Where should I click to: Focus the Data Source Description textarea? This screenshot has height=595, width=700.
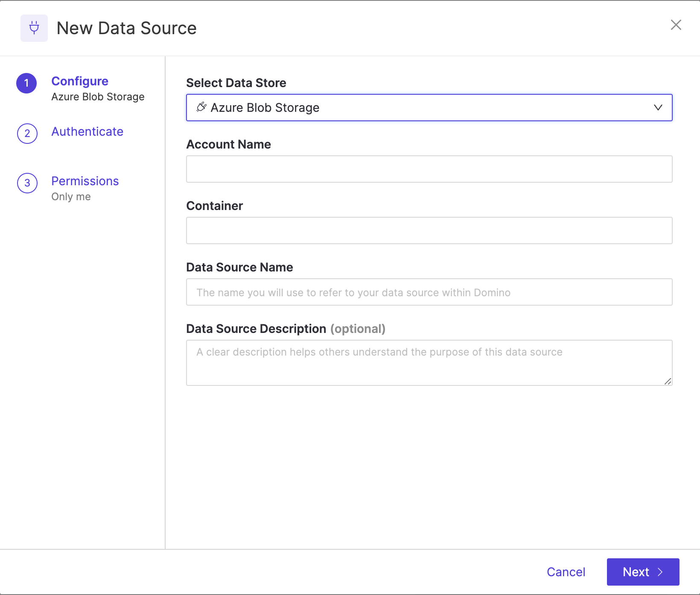tap(429, 363)
